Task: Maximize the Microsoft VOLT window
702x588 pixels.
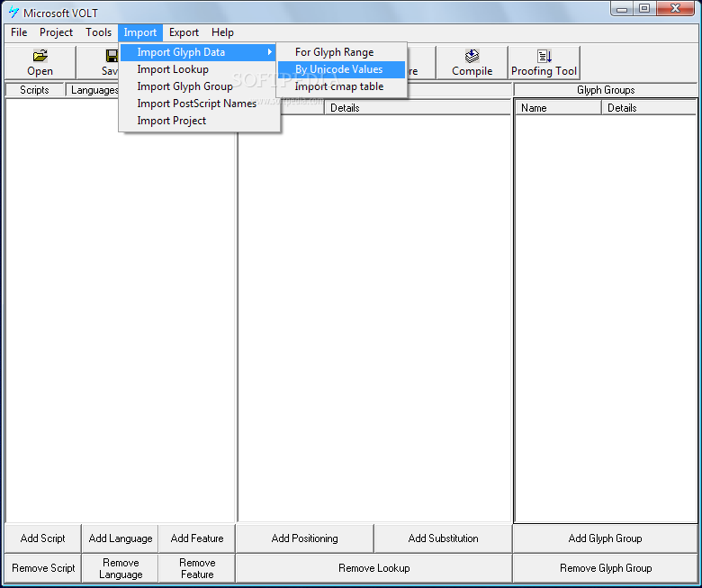Action: 644,8
